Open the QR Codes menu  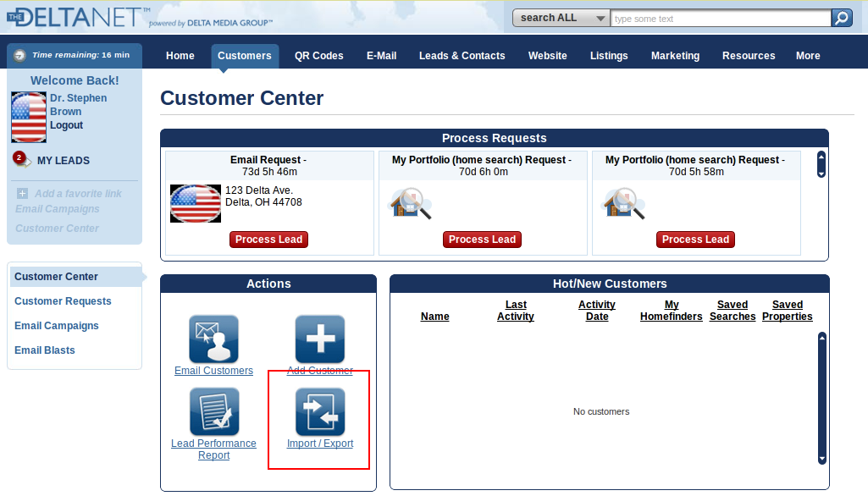pyautogui.click(x=319, y=56)
